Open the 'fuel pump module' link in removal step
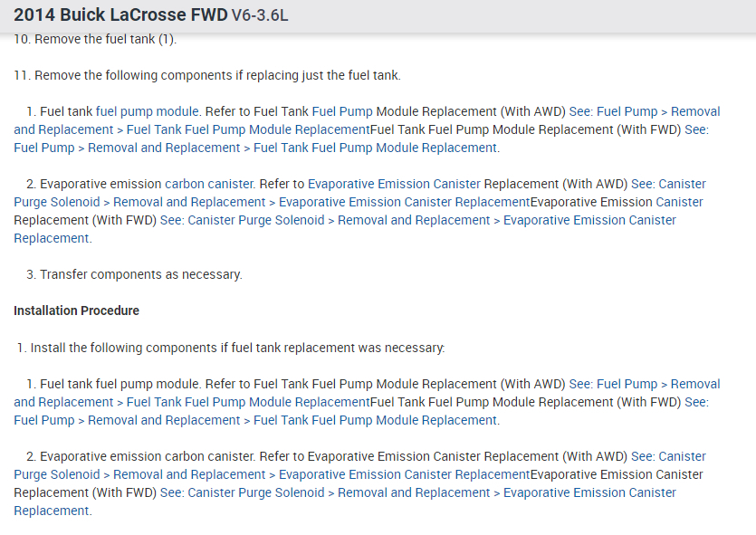Screen dimensions: 756x535 click(x=147, y=111)
